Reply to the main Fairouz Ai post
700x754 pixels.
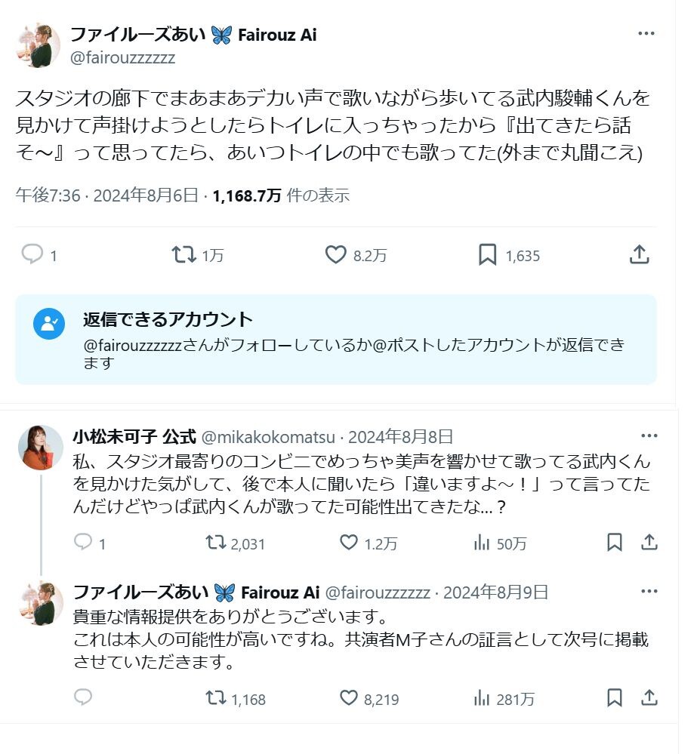click(32, 255)
